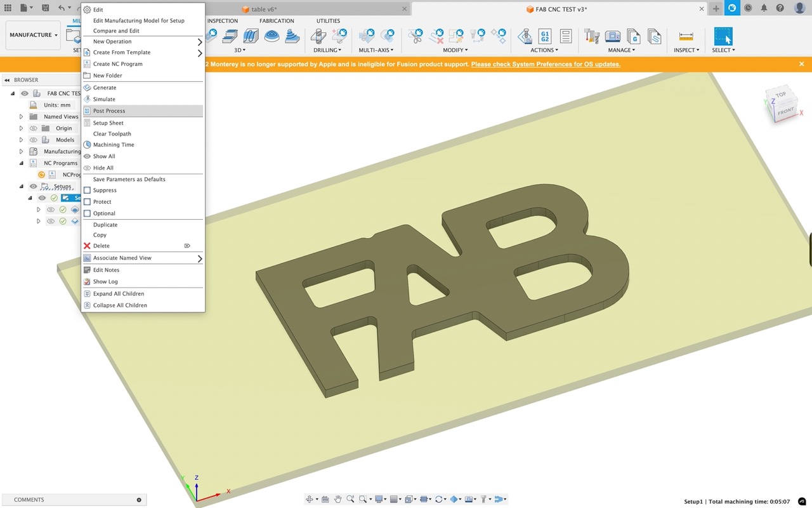The image size is (812, 508).
Task: Open the Setup Sheet icon in Actions
Action: click(566, 36)
